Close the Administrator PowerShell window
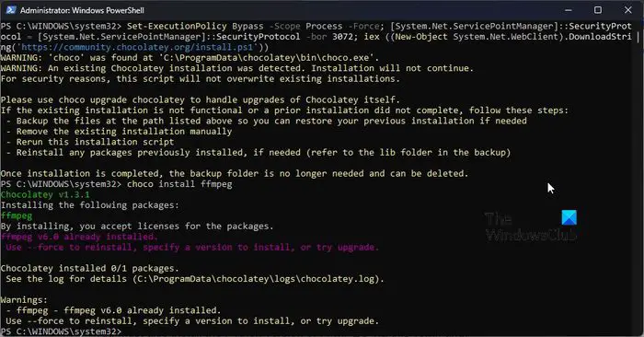 (x=628, y=10)
